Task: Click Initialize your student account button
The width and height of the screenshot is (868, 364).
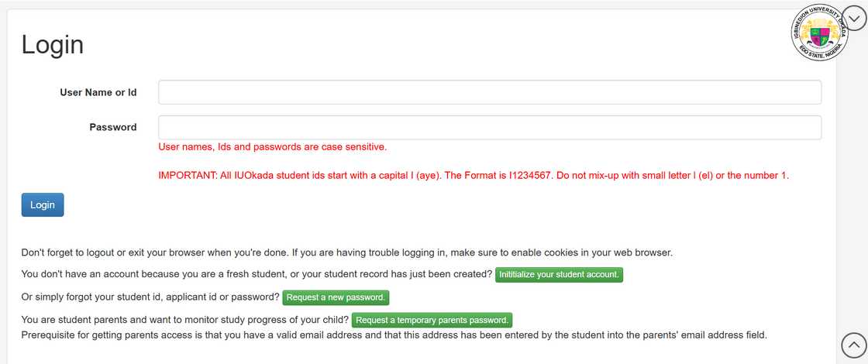Action: (559, 275)
